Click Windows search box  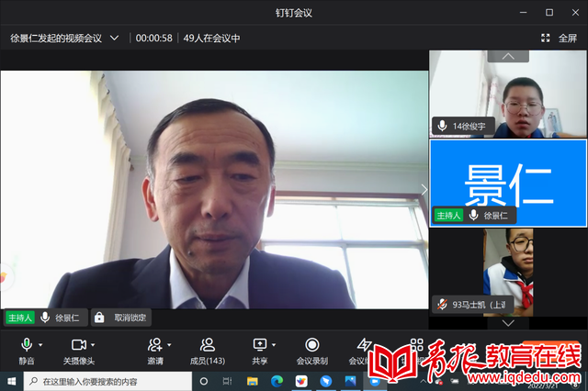point(107,381)
